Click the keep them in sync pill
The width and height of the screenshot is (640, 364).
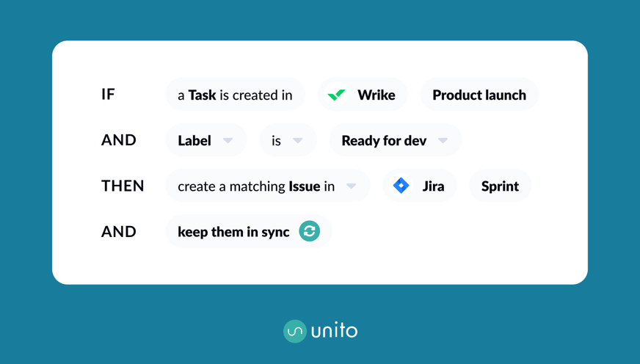(x=233, y=231)
